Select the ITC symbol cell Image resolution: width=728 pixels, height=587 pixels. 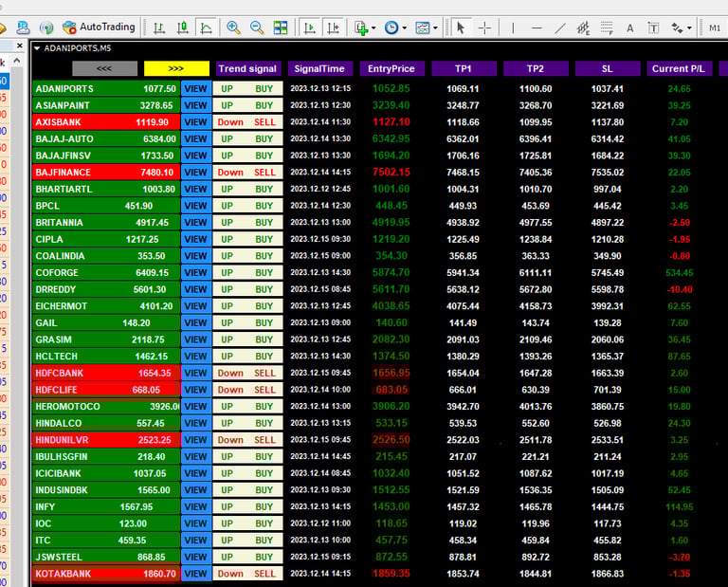click(106, 541)
